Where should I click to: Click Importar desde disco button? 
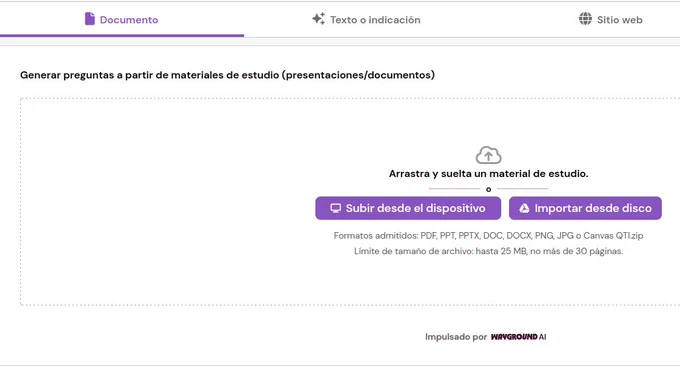point(585,208)
